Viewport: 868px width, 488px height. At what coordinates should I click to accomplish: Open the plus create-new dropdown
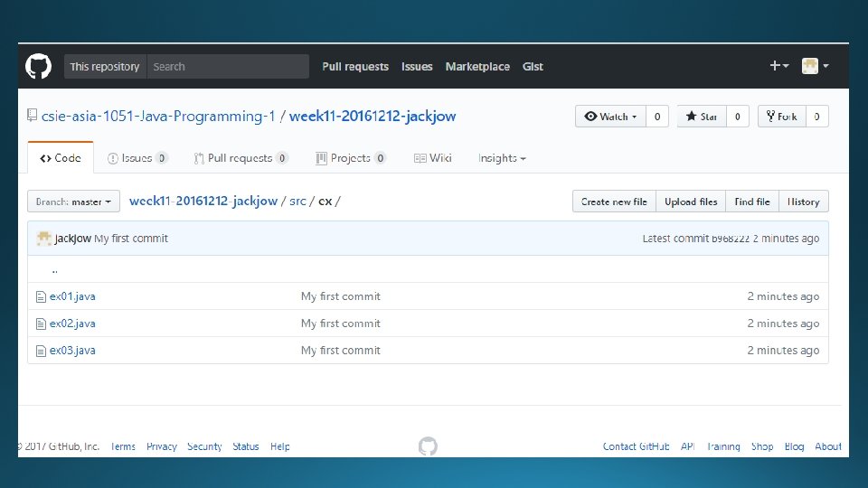pos(778,66)
